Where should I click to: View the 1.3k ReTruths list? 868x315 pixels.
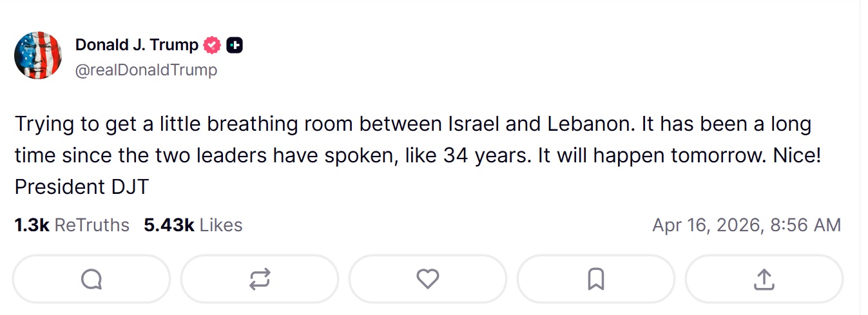(x=72, y=225)
